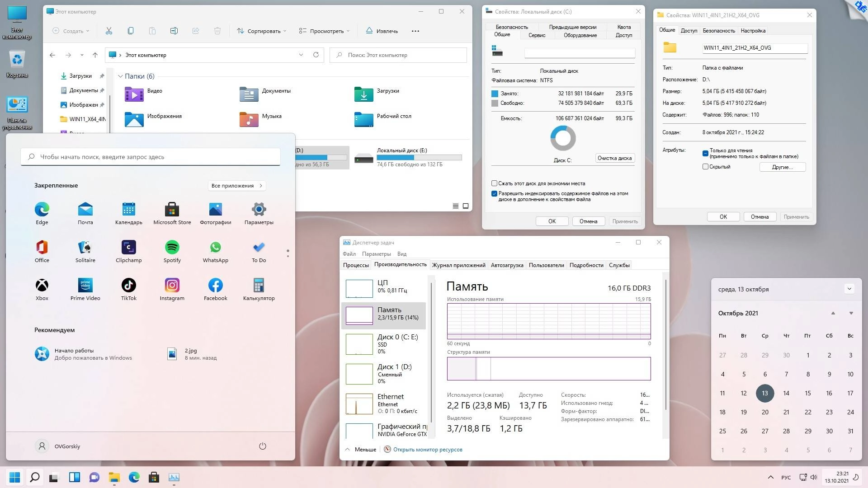Open the Автозагрузка tab in Task Manager
868x488 pixels.
click(507, 265)
